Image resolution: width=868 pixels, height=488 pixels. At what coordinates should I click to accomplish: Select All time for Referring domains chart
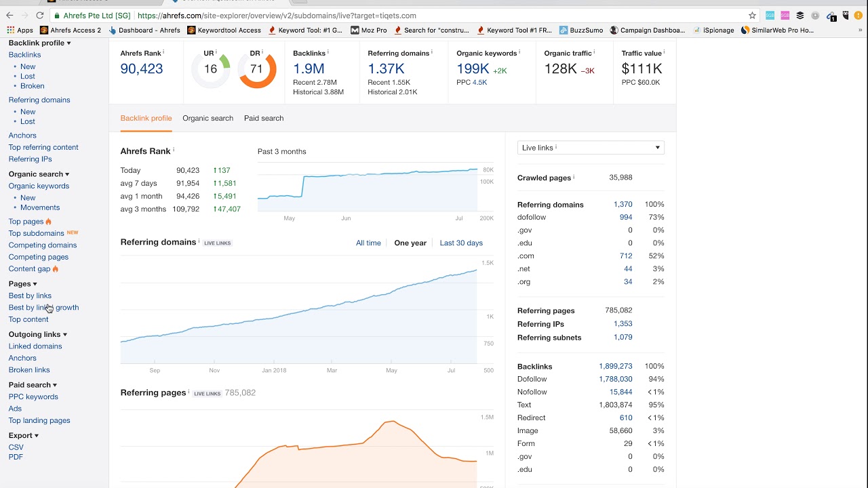(368, 243)
